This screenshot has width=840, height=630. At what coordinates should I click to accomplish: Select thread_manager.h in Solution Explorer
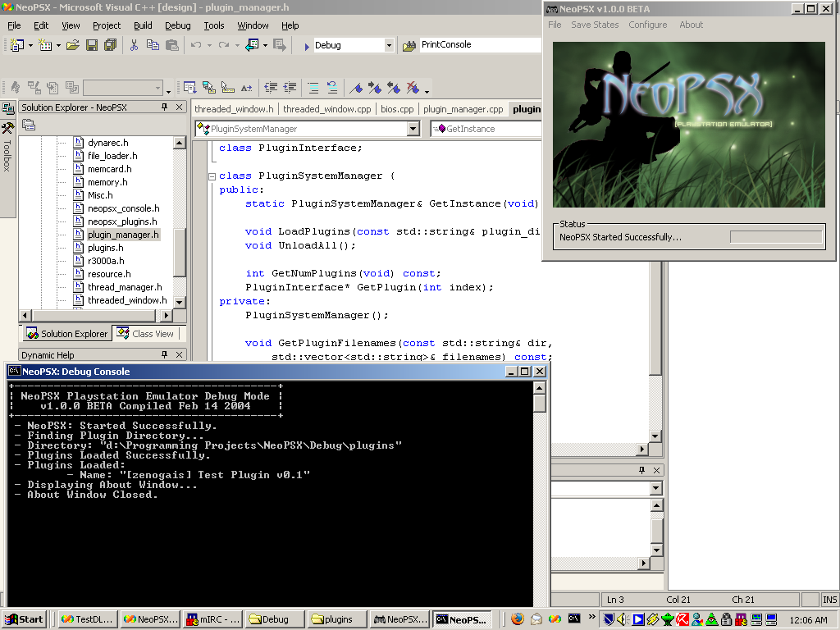point(125,287)
